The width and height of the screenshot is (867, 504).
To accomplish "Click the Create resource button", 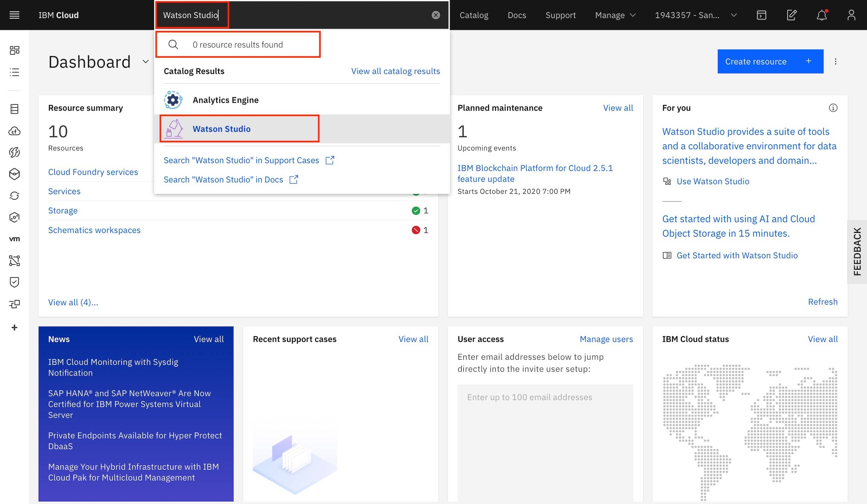I will coord(770,62).
